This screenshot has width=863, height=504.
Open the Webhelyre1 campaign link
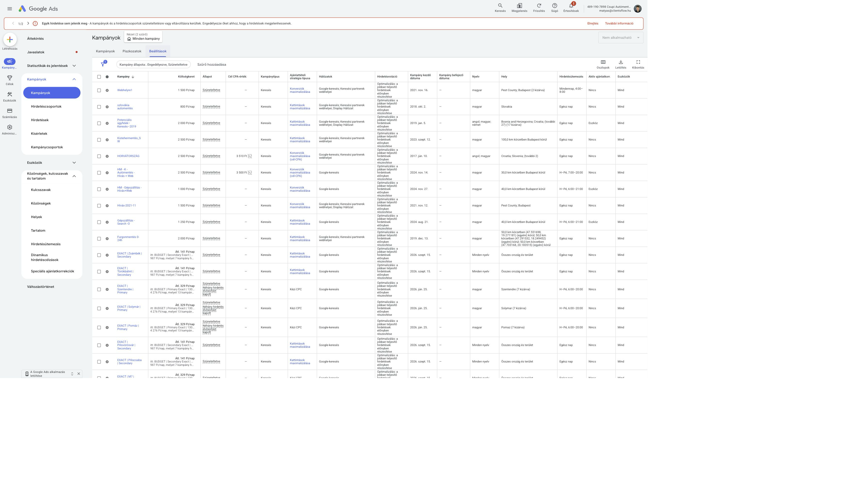125,90
